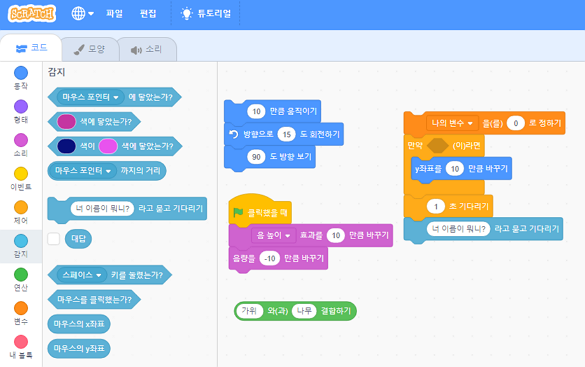
Task: Click the 소리 tab speaker icon
Action: coord(136,50)
